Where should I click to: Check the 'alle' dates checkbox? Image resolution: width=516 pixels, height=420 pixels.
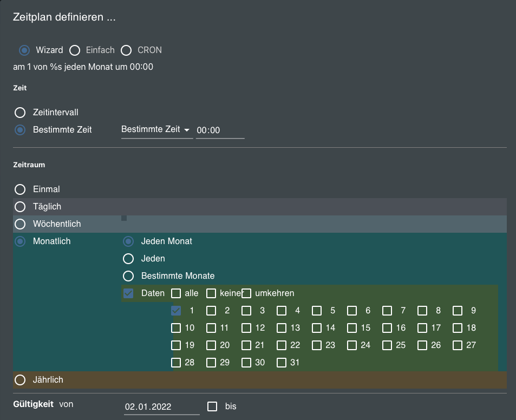[x=176, y=293]
